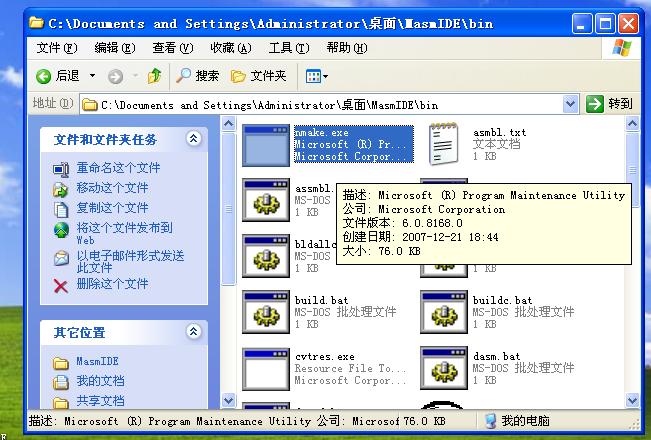Viewport: 651px width, 440px height.
Task: Click the move file task icon
Action: 61,189
